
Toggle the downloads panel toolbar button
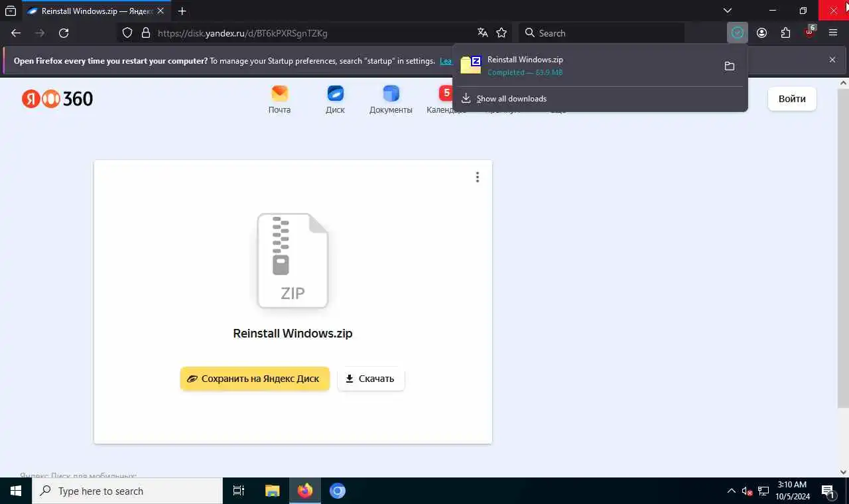[738, 33]
